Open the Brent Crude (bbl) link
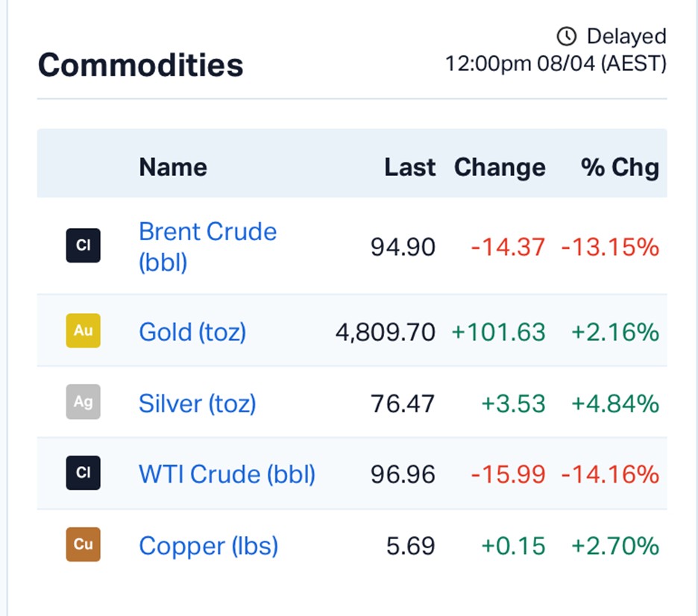The height and width of the screenshot is (616, 698). pos(207,246)
